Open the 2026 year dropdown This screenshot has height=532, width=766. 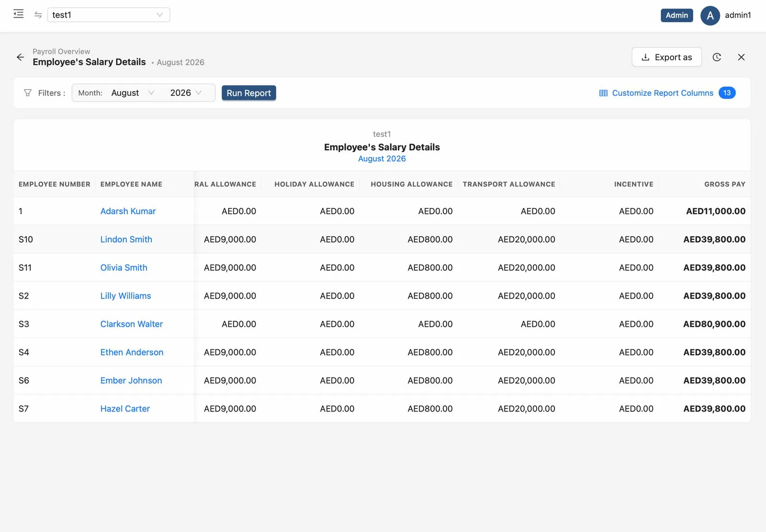(x=186, y=93)
